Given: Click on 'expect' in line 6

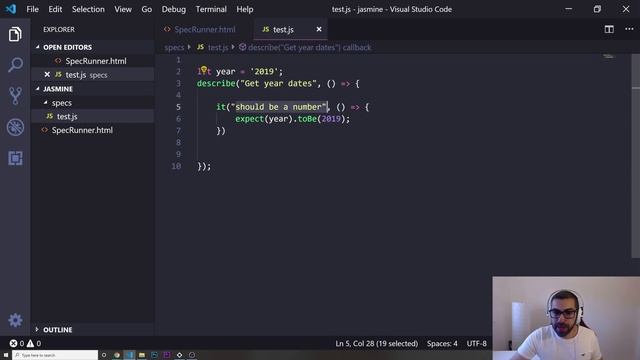Looking at the screenshot, I should point(249,119).
